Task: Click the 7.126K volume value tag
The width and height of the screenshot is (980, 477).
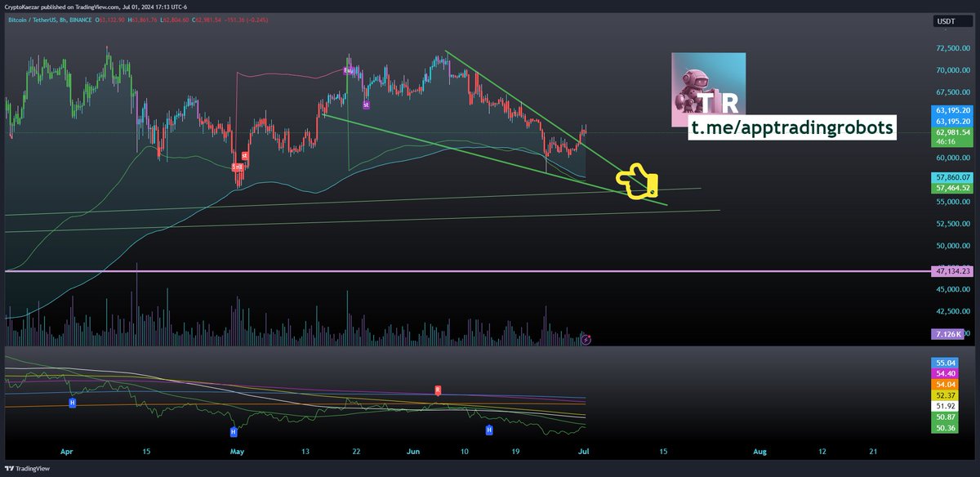Action: coord(947,334)
